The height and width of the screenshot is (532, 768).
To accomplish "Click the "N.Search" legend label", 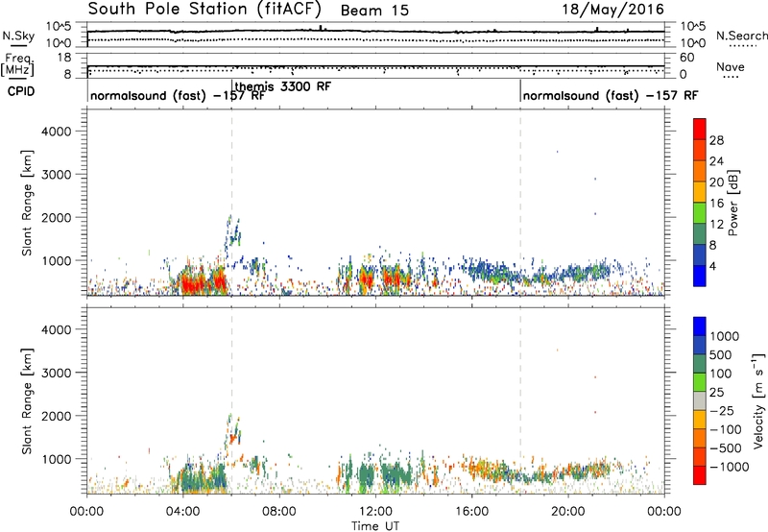I will [x=742, y=36].
